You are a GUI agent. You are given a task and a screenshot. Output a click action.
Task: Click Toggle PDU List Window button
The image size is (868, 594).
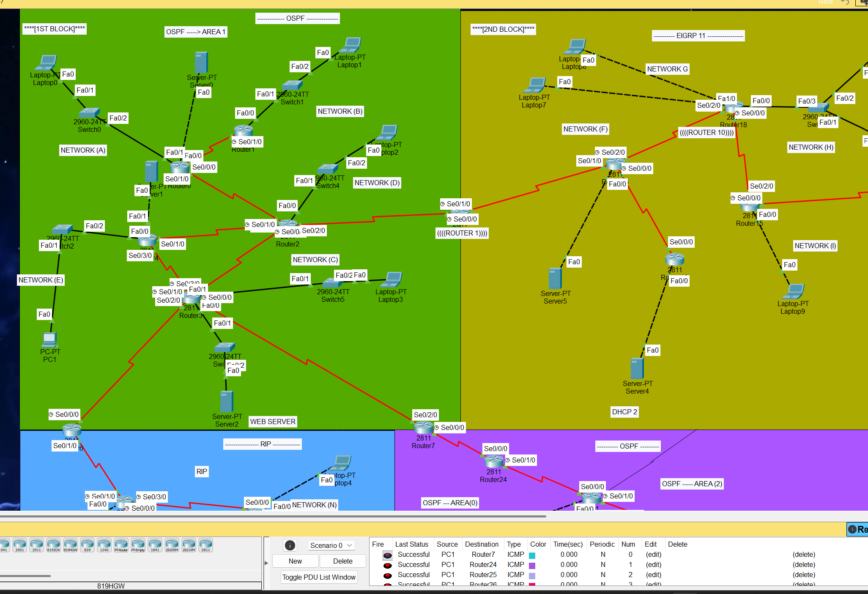(x=319, y=577)
